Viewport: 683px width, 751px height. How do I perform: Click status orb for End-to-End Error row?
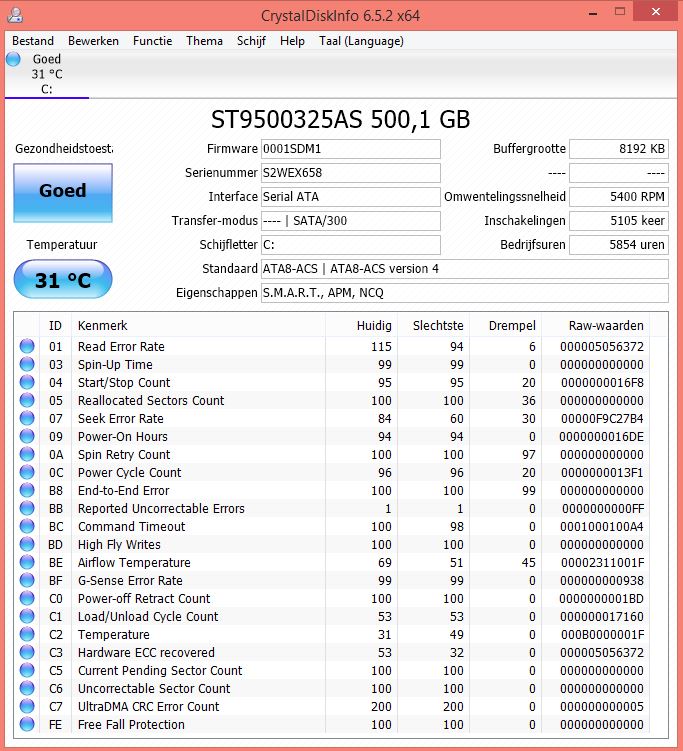pyautogui.click(x=27, y=490)
